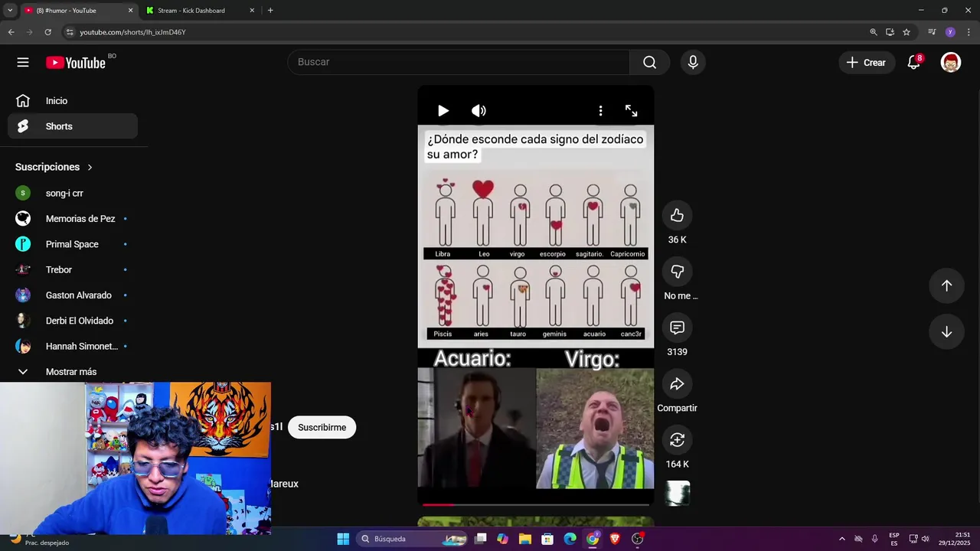The width and height of the screenshot is (980, 551).
Task: Enter fullscreen for the Short
Action: [x=631, y=111]
